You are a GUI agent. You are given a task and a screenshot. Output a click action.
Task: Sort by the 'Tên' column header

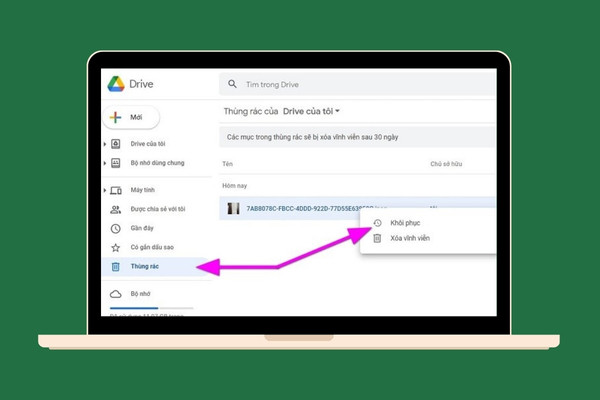(x=227, y=164)
